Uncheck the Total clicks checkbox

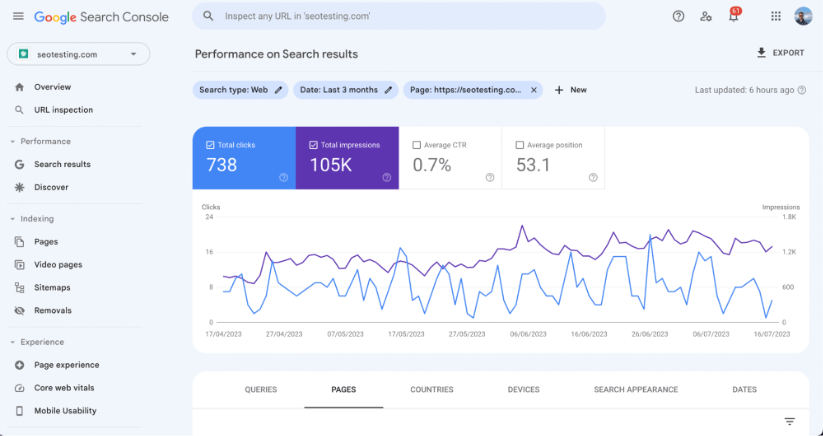[x=210, y=145]
